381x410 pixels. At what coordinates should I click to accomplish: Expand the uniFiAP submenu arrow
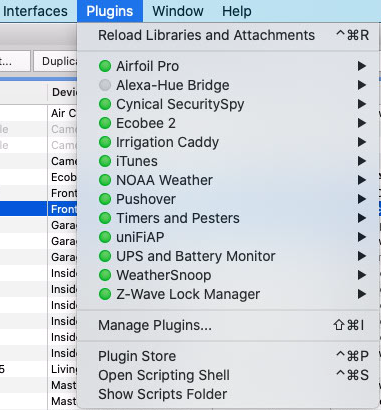(x=362, y=237)
